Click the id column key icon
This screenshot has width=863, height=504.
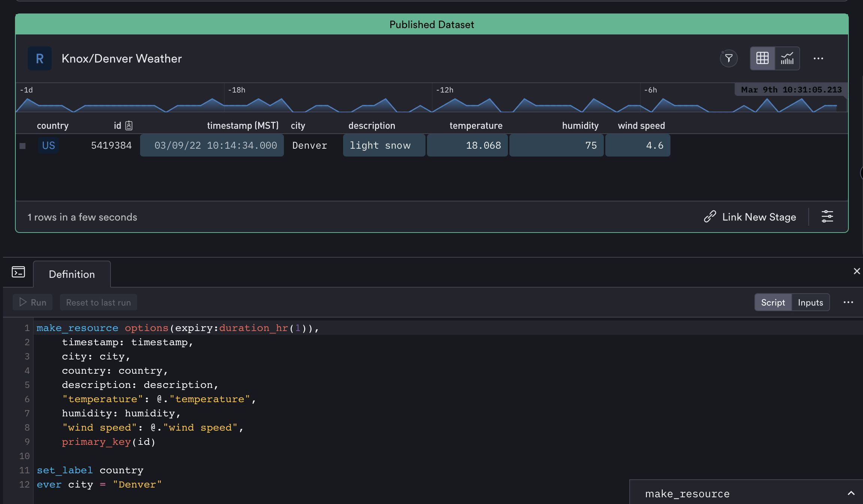tap(129, 125)
